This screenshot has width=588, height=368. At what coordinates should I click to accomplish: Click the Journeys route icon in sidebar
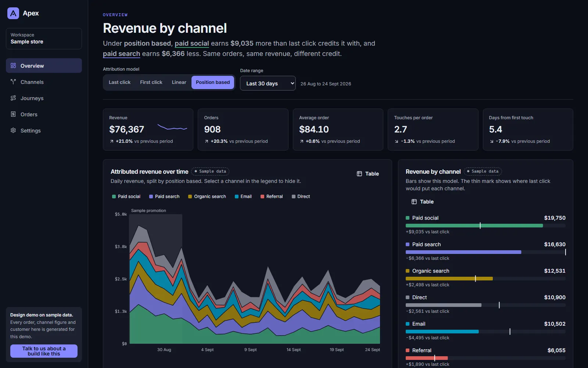tap(13, 98)
